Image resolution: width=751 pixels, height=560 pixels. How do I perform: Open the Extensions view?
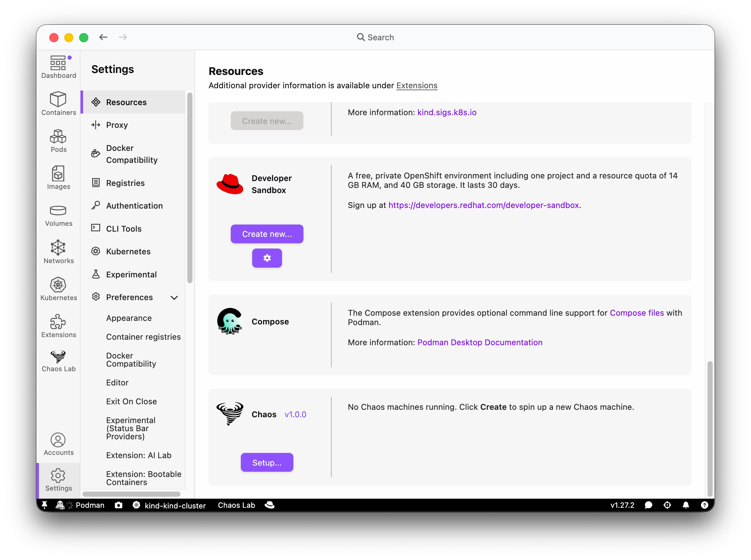pos(58,326)
